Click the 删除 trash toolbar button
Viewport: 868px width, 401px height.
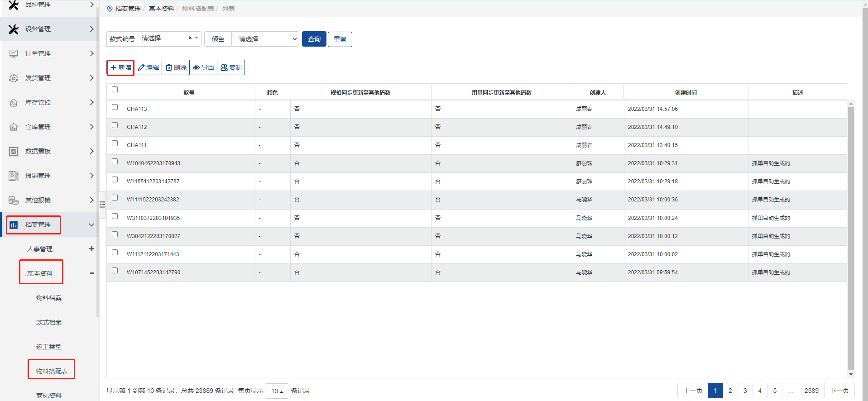coord(176,67)
